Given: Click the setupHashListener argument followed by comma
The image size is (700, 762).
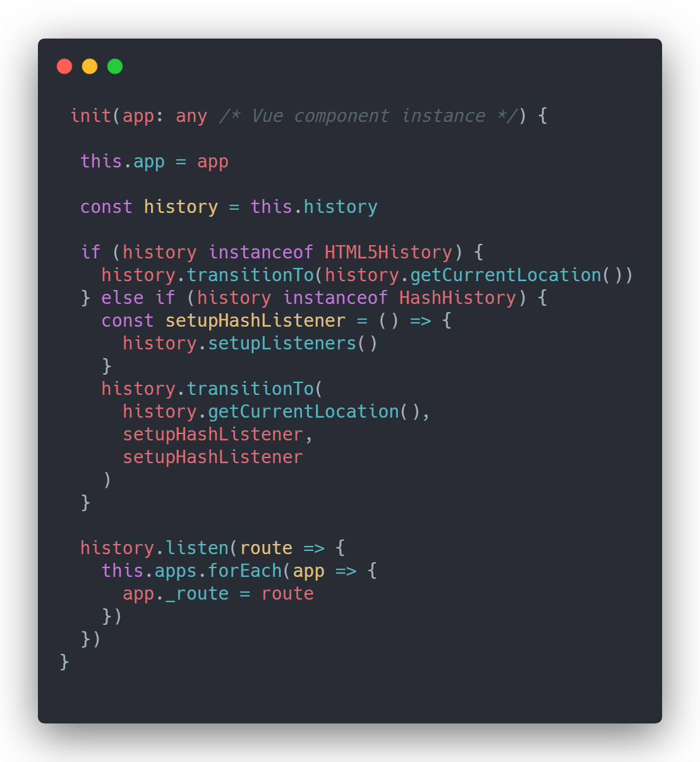Looking at the screenshot, I should 217,435.
